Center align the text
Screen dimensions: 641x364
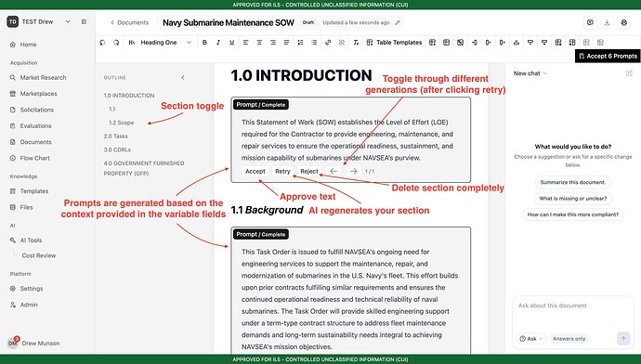click(x=259, y=43)
